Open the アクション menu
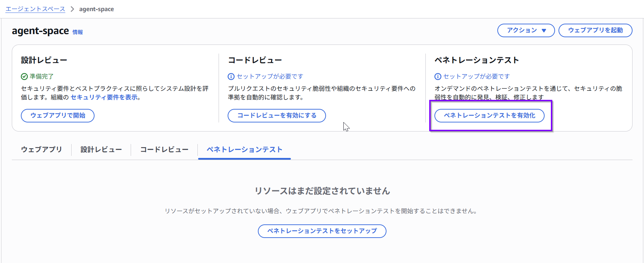Viewport: 644px width, 263px height. click(x=526, y=30)
